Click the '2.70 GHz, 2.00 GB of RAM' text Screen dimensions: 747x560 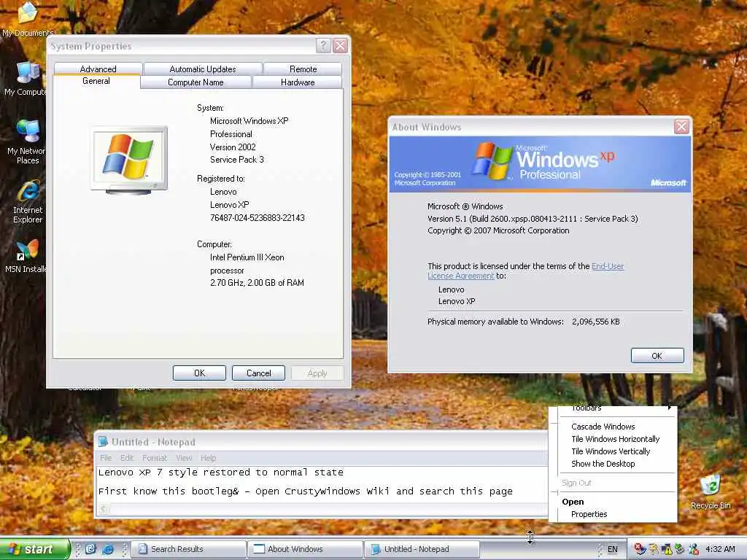coord(257,282)
